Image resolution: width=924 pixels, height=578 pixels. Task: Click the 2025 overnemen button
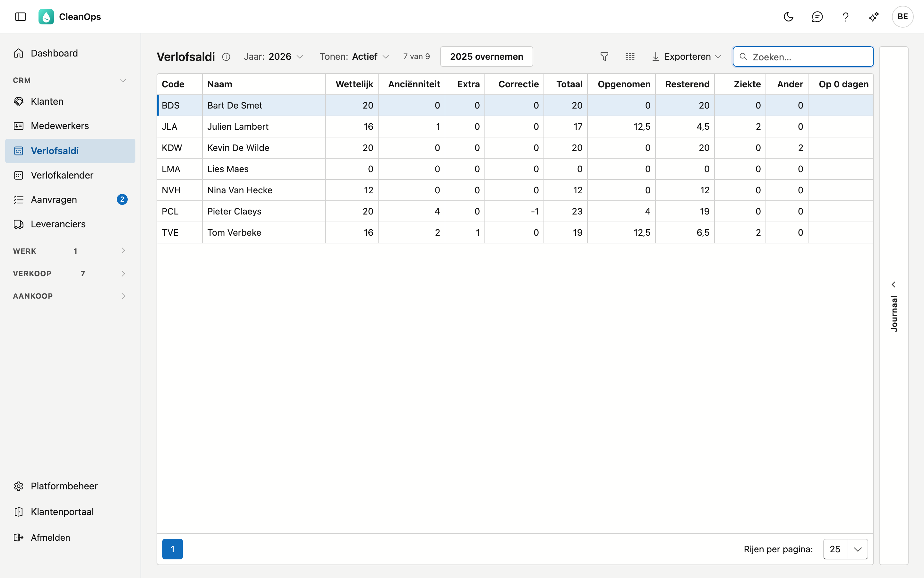(x=486, y=57)
